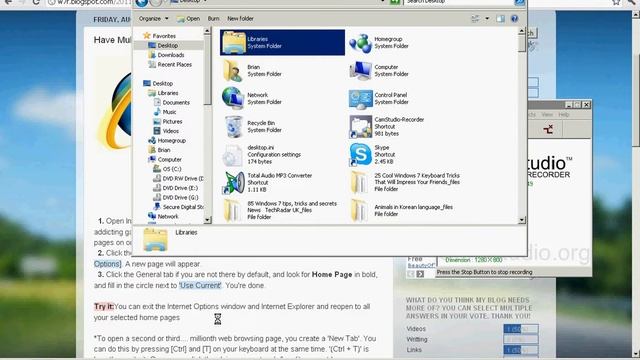
Task: Open the Organize dropdown menu
Action: pos(153,18)
